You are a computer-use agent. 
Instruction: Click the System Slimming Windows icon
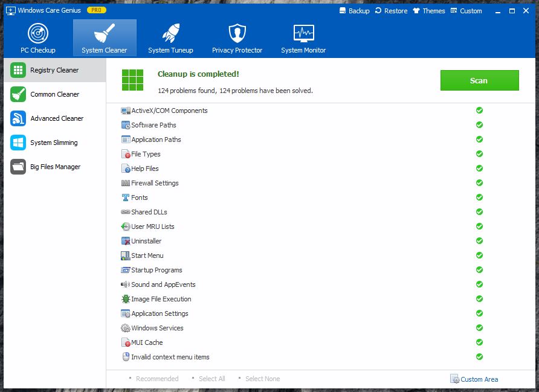click(18, 143)
